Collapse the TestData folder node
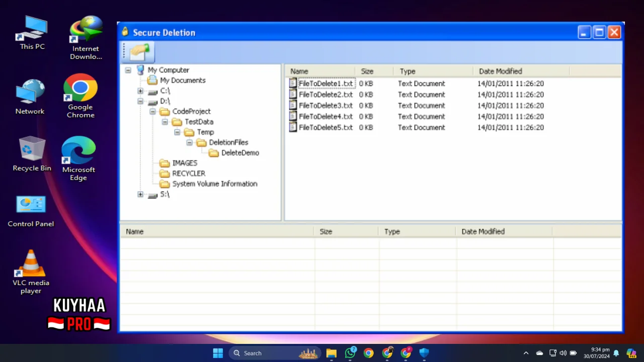This screenshot has width=644, height=362. [x=165, y=122]
